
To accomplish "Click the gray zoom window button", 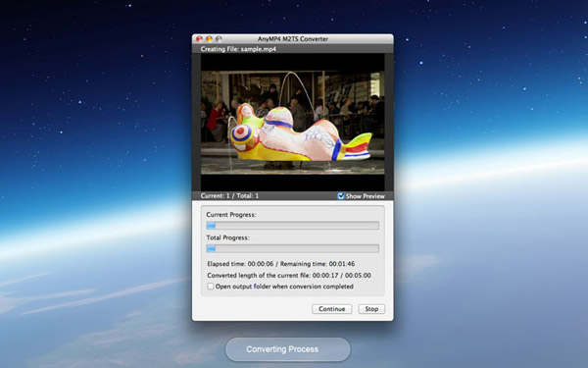I will tap(219, 38).
